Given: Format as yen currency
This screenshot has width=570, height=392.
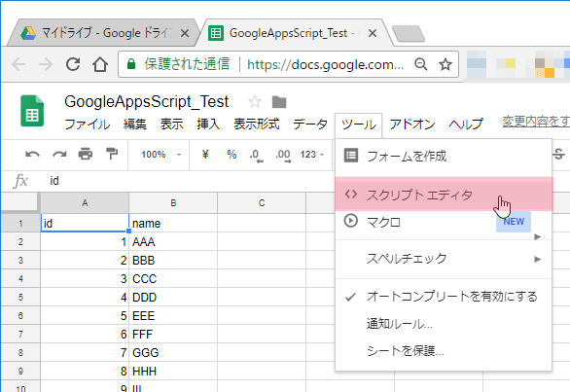Looking at the screenshot, I should 205,155.
